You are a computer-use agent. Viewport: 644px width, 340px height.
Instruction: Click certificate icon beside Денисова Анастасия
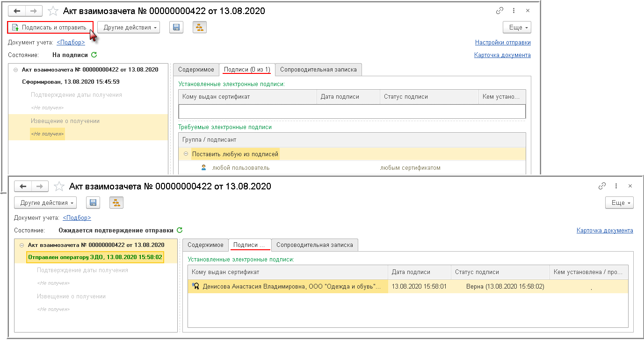pyautogui.click(x=196, y=286)
